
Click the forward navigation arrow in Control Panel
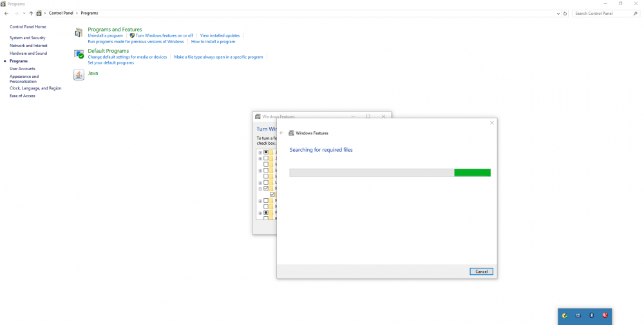17,13
